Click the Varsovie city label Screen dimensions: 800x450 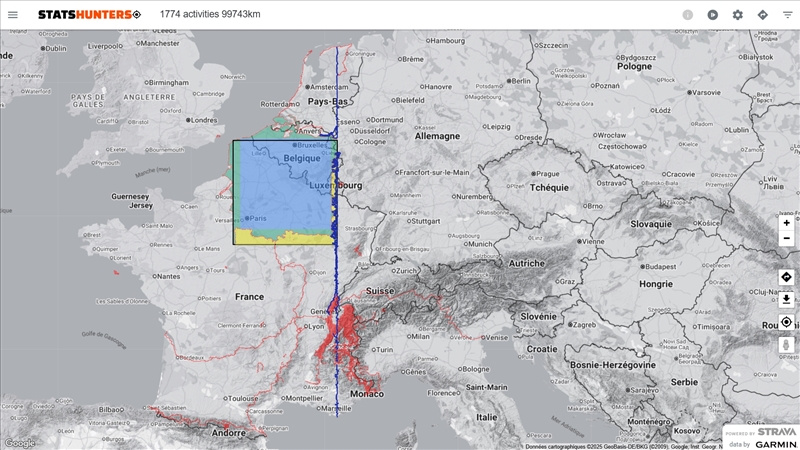click(707, 92)
